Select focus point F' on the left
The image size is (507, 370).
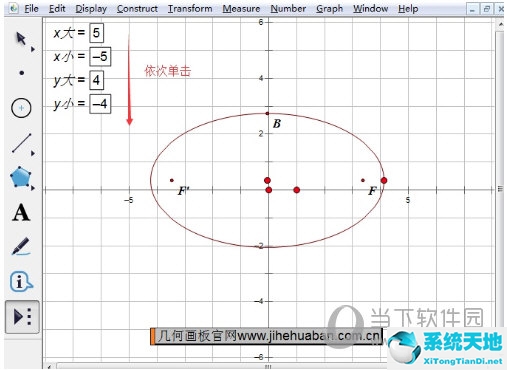click(172, 180)
